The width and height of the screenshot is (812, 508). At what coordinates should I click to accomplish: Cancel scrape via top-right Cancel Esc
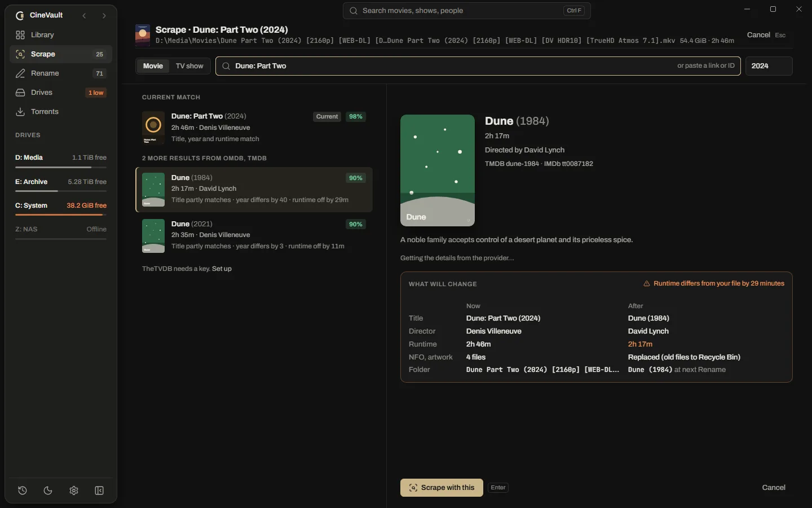pyautogui.click(x=766, y=35)
